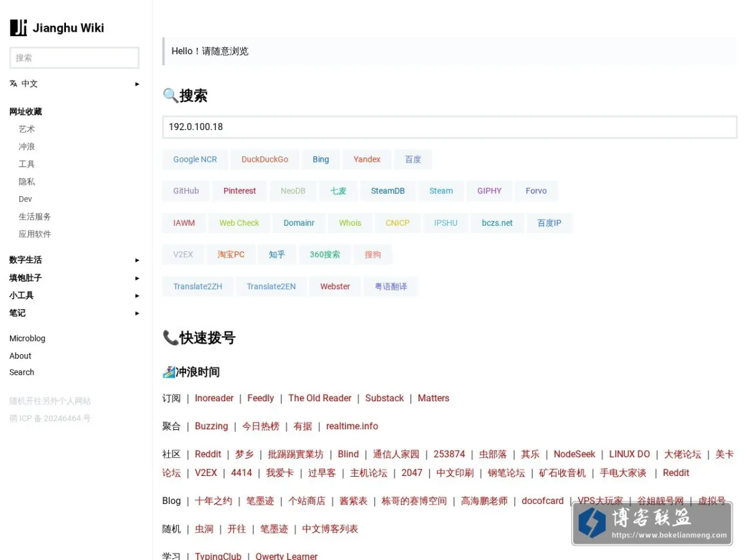Viewport: 747px width, 560px height.
Task: Focus the sidebar 搜索 input box
Action: (74, 58)
